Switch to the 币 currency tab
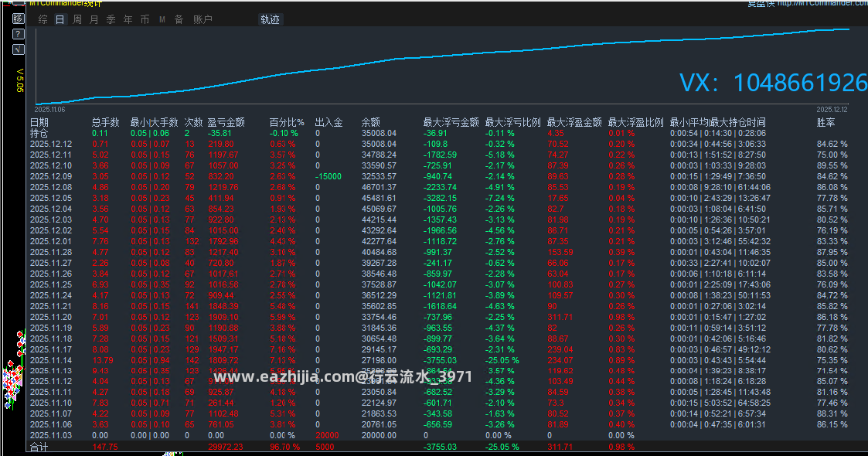Viewport: 868px width, 456px height. click(x=145, y=19)
